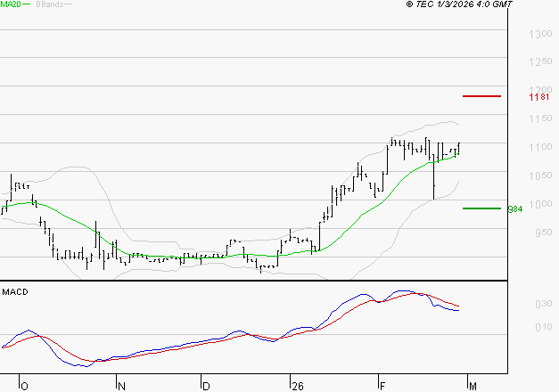Click the 010 MACD axis label
The height and width of the screenshot is (392, 559).
tap(544, 327)
